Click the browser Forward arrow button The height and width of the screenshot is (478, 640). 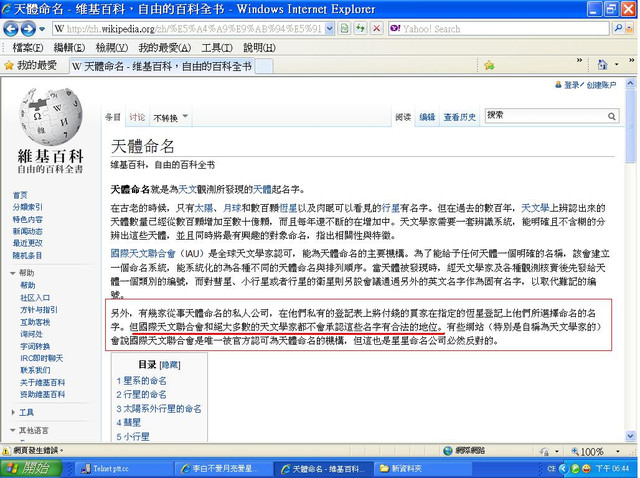click(x=28, y=29)
